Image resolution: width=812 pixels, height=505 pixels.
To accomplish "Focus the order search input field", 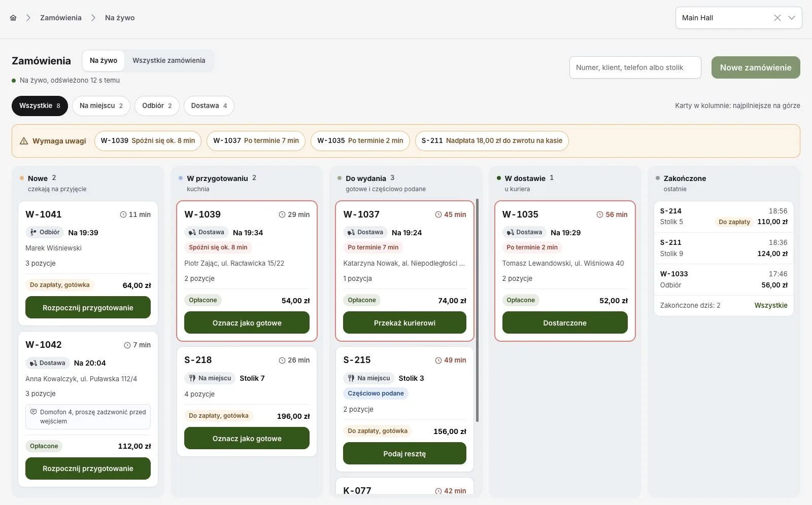I will [635, 67].
